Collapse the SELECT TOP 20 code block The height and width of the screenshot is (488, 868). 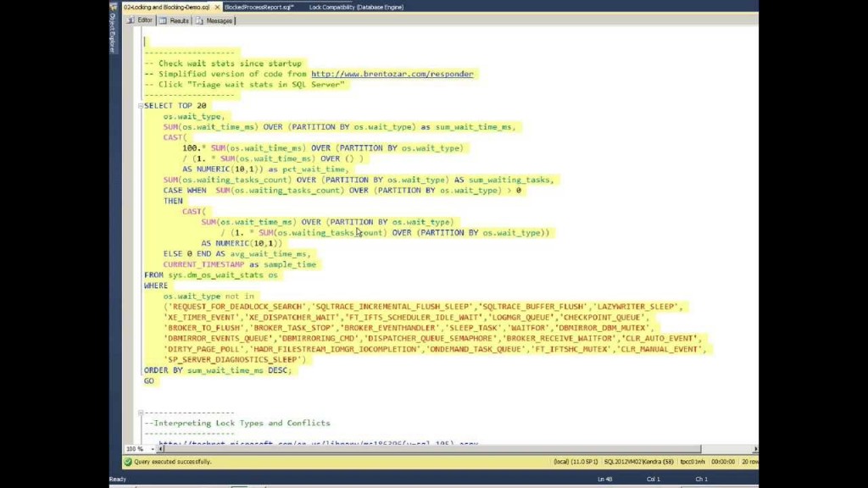[x=140, y=106]
